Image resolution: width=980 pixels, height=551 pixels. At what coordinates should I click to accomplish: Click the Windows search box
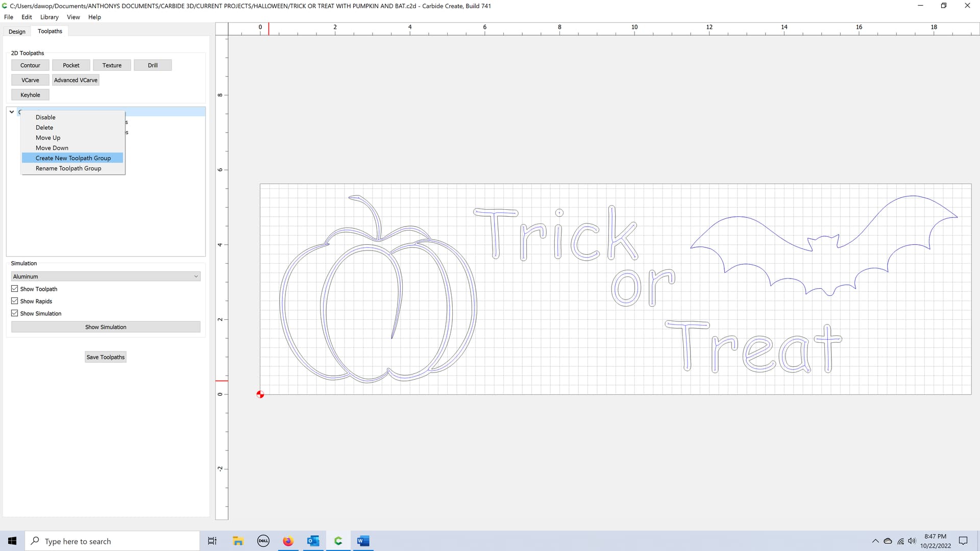(112, 541)
